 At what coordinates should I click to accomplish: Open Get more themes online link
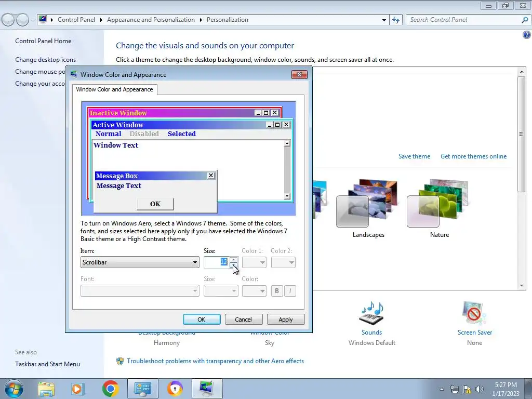473,156
